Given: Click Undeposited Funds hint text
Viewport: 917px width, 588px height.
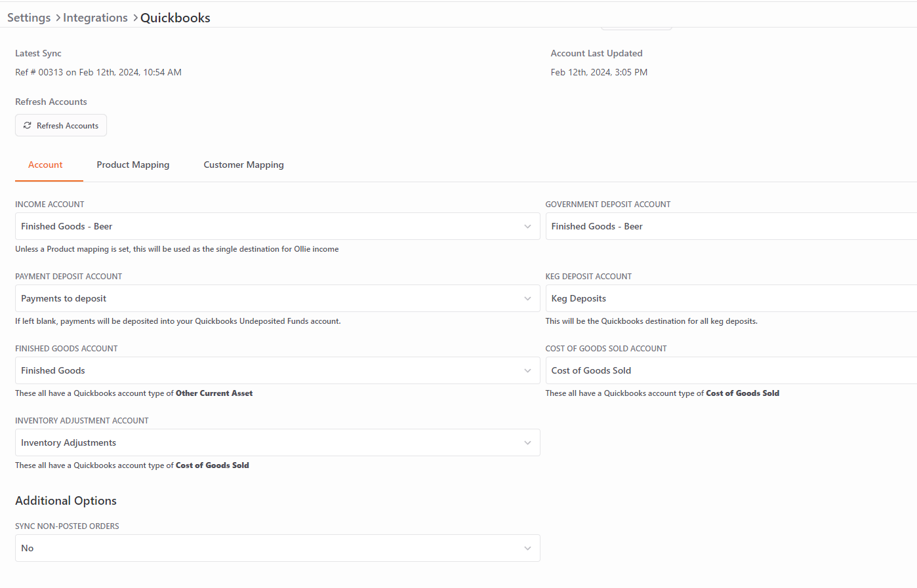Looking at the screenshot, I should (x=178, y=321).
